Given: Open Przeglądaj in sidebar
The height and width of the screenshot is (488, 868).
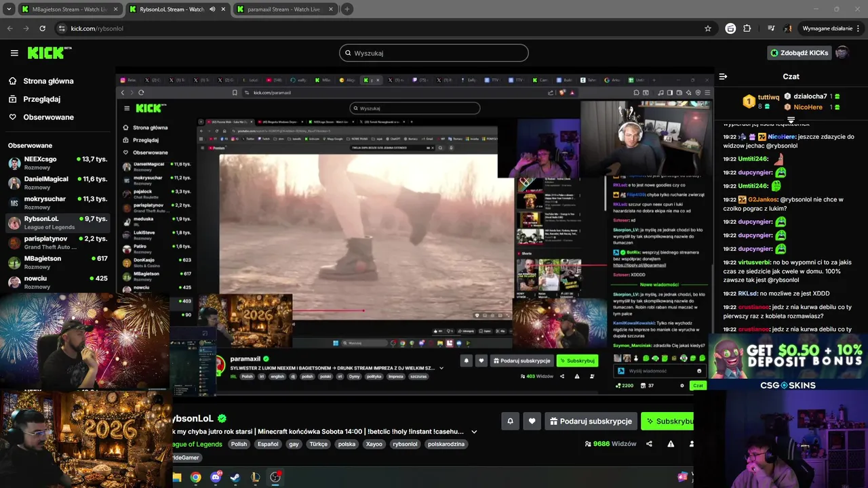Looking at the screenshot, I should point(42,99).
